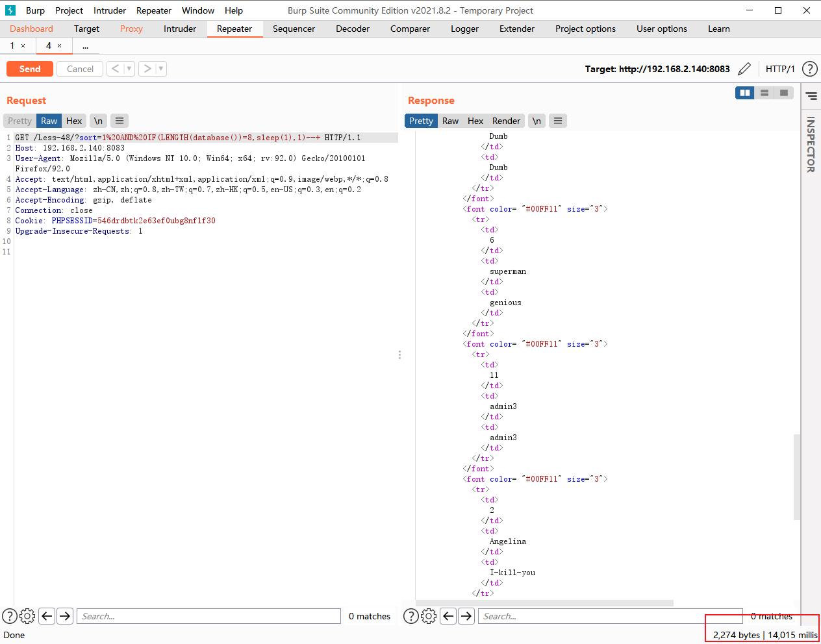Toggle \n non-printable characters in Response
This screenshot has height=644, width=821.
537,121
